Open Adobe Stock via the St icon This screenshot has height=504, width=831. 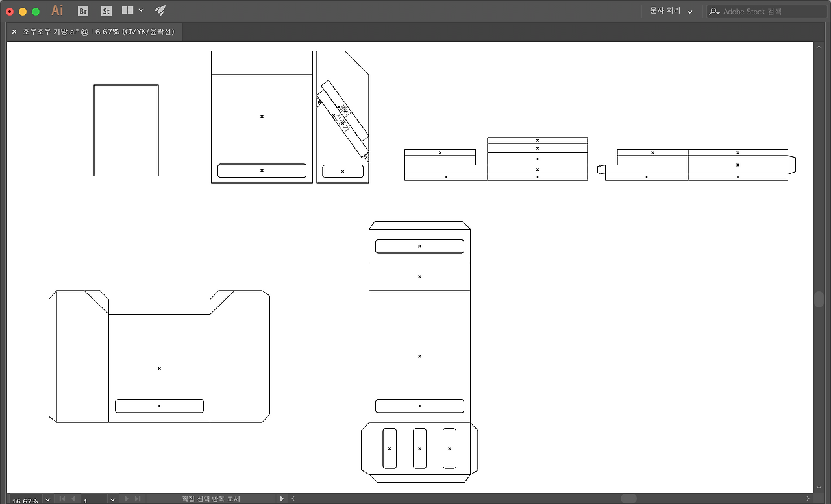pyautogui.click(x=106, y=11)
